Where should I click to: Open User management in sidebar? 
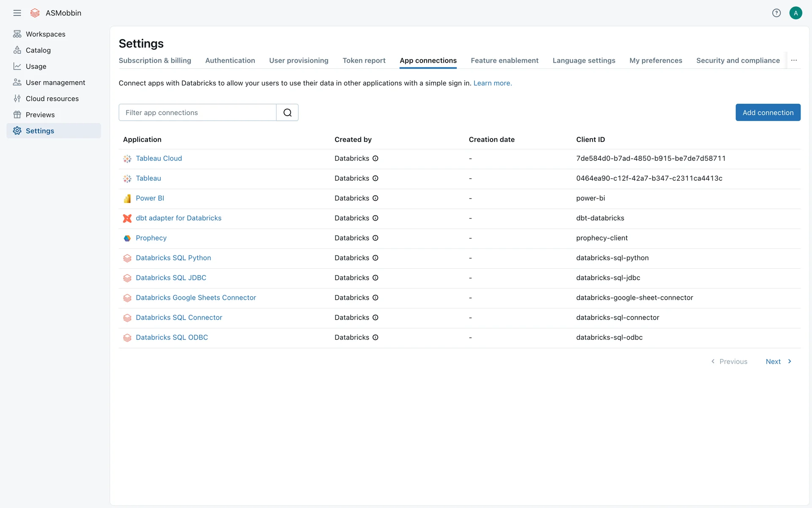point(55,83)
